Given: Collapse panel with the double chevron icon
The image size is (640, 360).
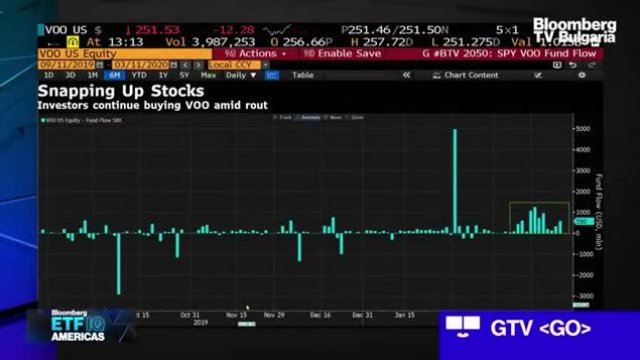Looking at the screenshot, I should 407,75.
